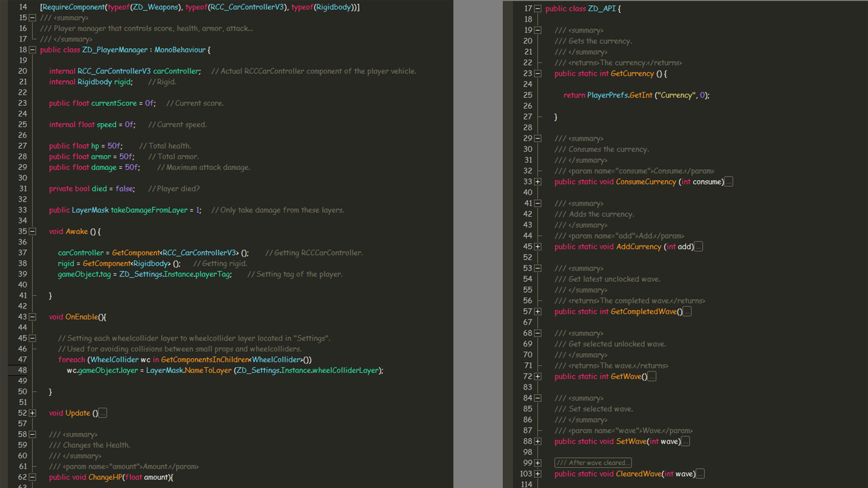The height and width of the screenshot is (488, 868).
Task: Collapse the Awake method fold marker
Action: [33, 231]
